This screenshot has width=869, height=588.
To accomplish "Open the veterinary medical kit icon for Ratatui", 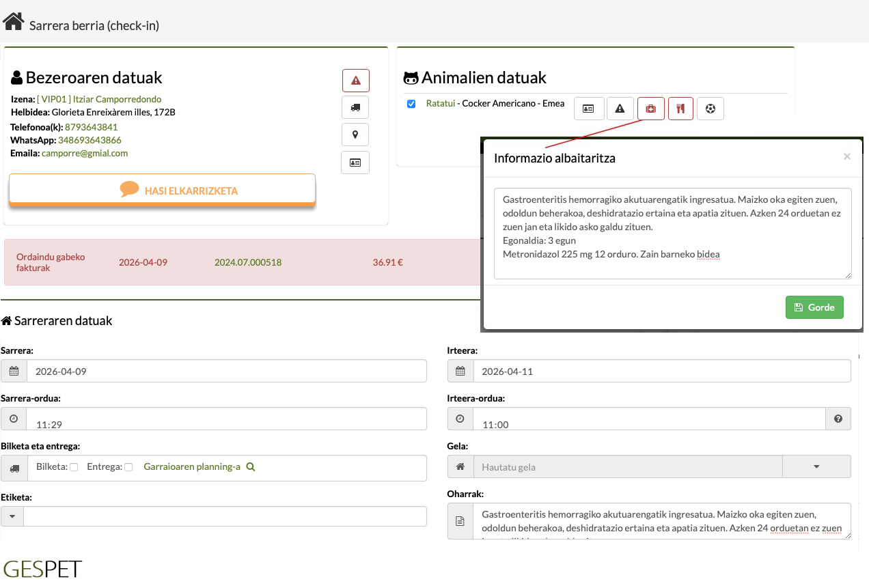I will coord(650,109).
